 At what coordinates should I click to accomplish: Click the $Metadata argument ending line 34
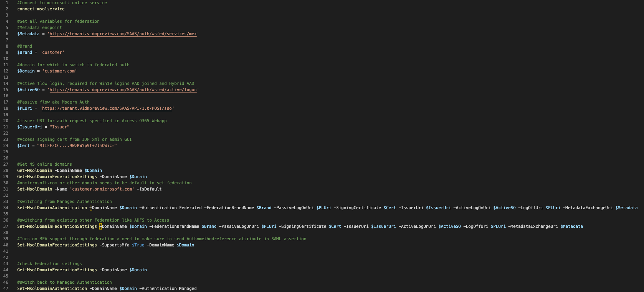point(626,208)
